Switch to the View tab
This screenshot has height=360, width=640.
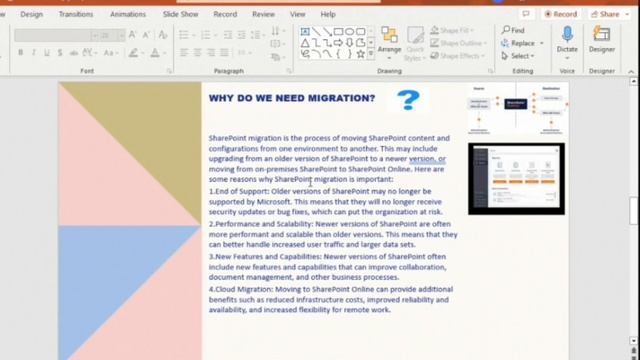point(298,14)
